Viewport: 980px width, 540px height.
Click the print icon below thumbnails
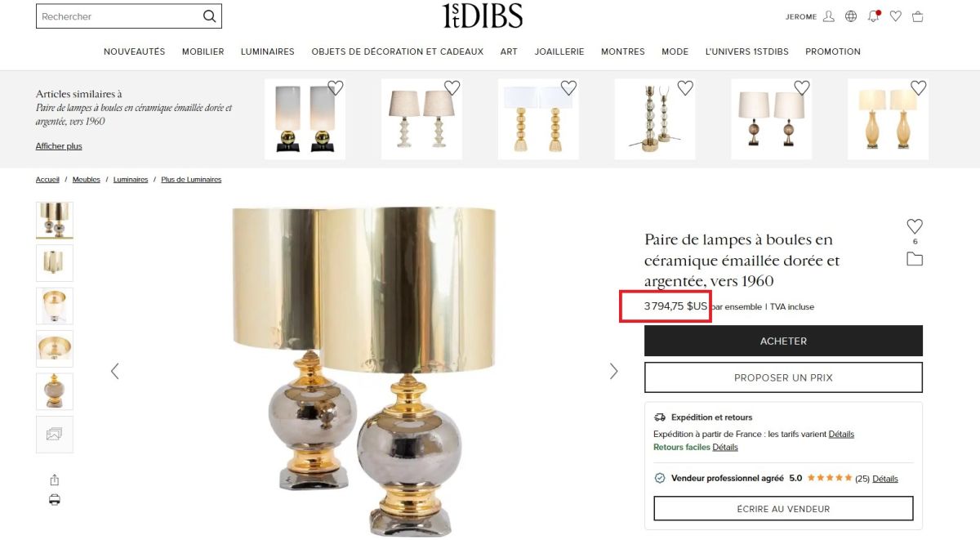pyautogui.click(x=55, y=499)
